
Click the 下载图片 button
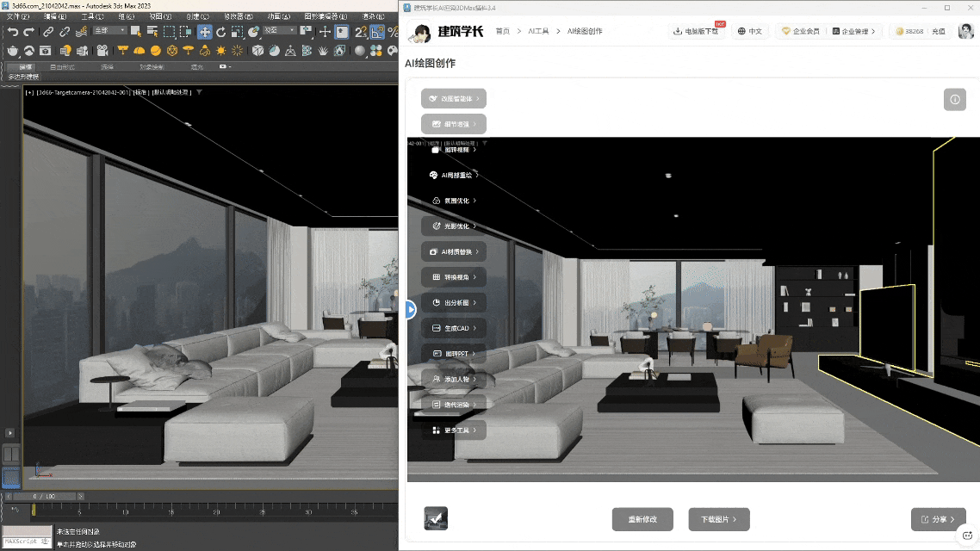(719, 519)
